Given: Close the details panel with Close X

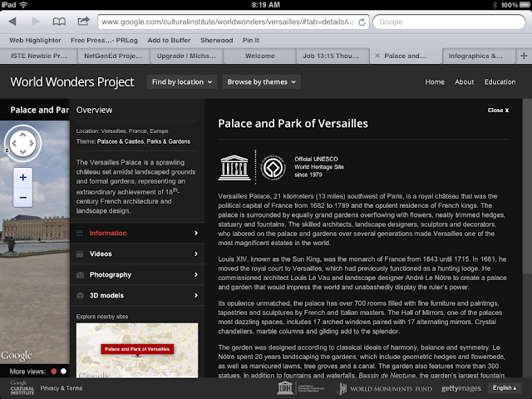Looking at the screenshot, I should click(x=498, y=111).
